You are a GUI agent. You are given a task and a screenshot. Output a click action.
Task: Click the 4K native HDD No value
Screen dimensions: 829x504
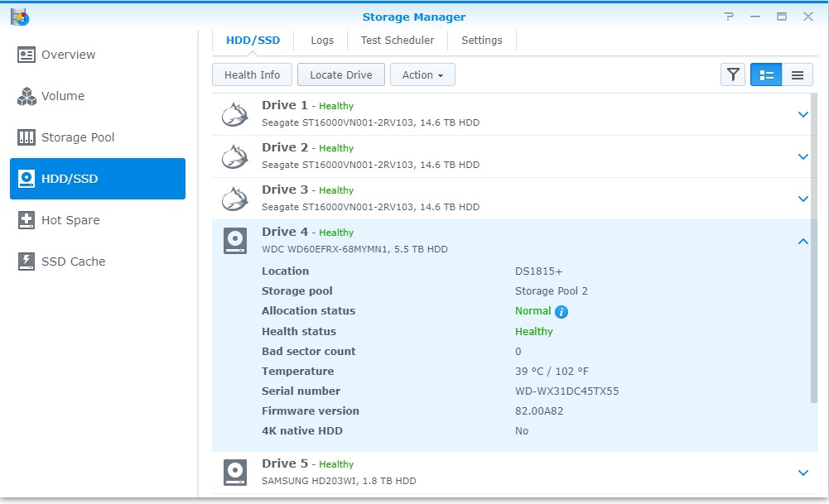522,431
